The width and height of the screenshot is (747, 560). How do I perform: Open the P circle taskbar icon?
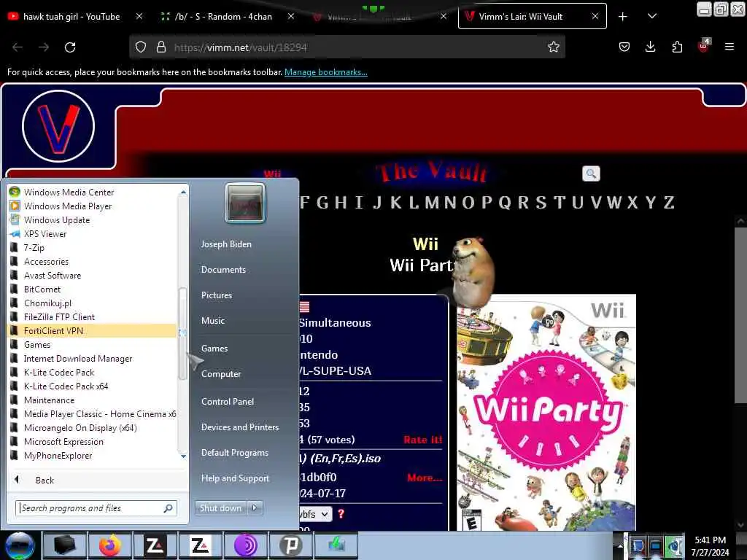click(290, 545)
